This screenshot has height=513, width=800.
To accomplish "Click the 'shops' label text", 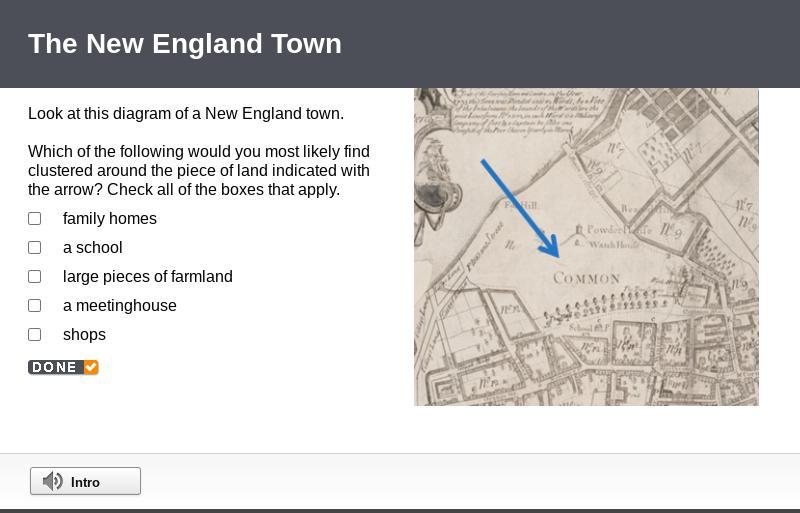I will [x=84, y=335].
